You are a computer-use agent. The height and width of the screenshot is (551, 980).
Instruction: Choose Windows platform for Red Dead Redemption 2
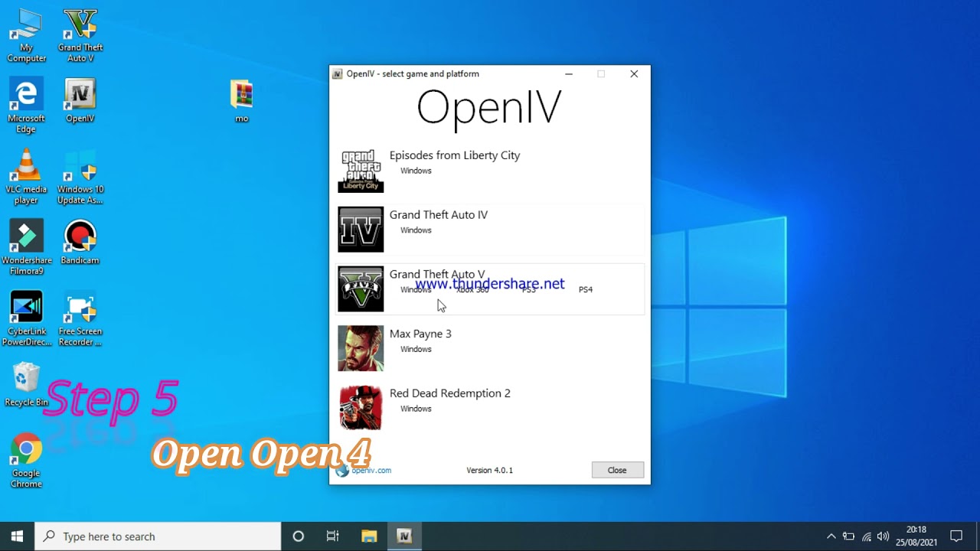(x=416, y=409)
